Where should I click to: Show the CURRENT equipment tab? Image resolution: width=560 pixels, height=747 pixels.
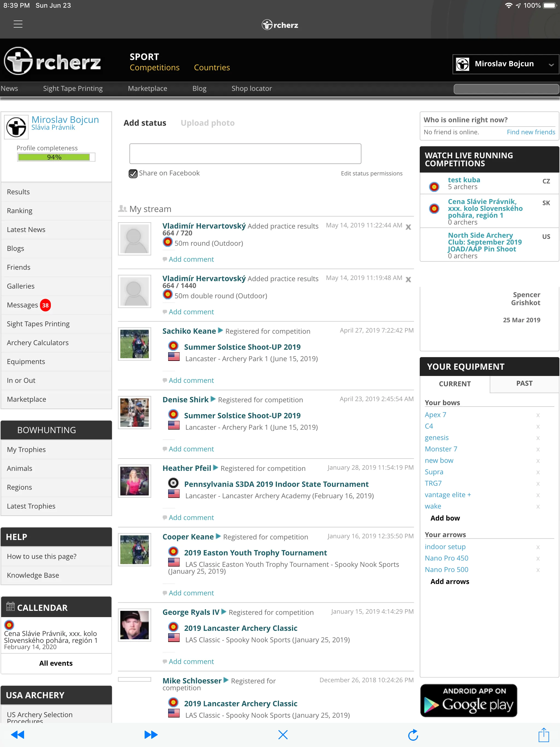pyautogui.click(x=455, y=384)
